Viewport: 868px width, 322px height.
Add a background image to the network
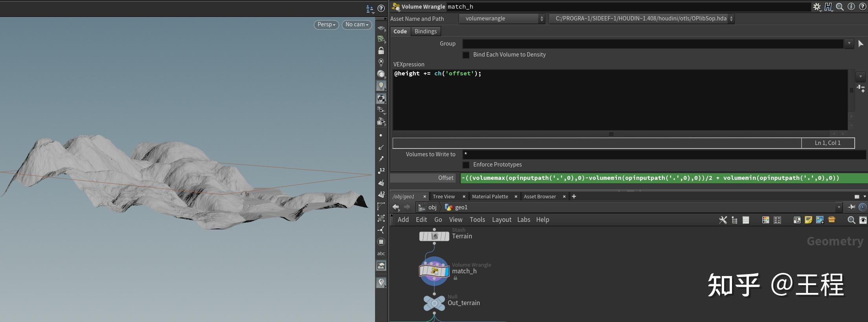[820, 220]
